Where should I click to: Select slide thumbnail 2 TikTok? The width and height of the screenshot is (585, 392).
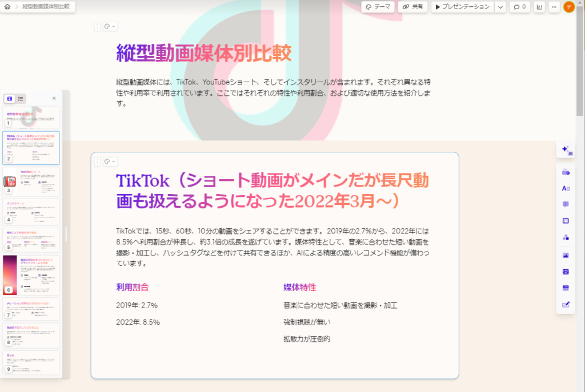[x=31, y=148]
